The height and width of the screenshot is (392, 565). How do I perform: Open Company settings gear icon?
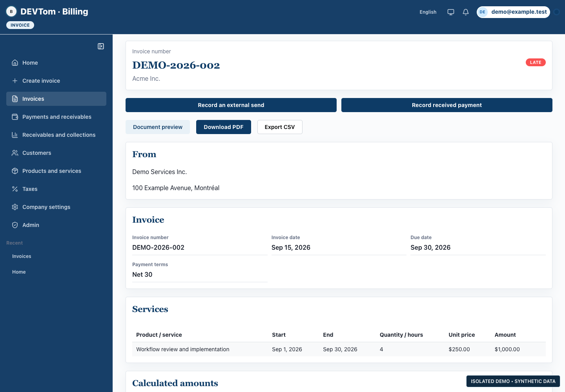(15, 207)
